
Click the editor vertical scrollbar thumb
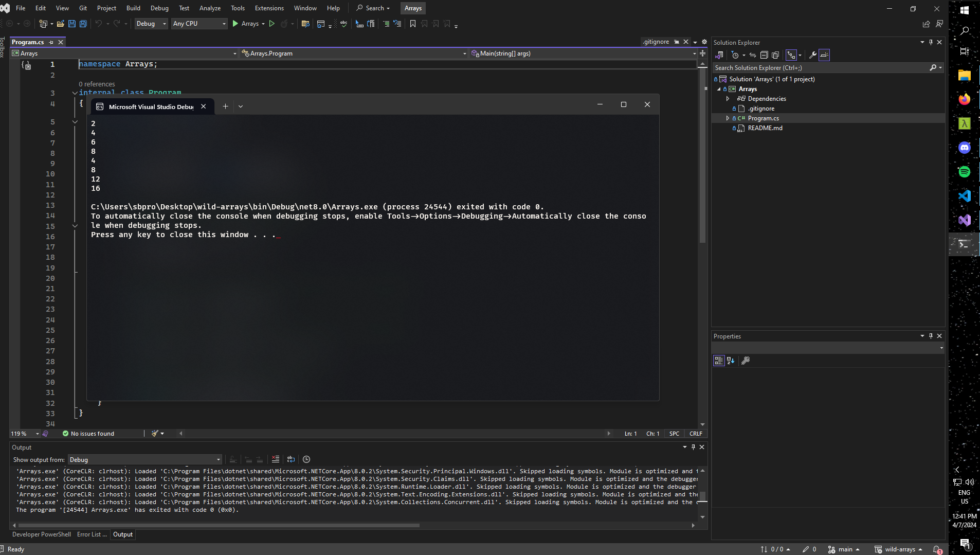(x=702, y=156)
